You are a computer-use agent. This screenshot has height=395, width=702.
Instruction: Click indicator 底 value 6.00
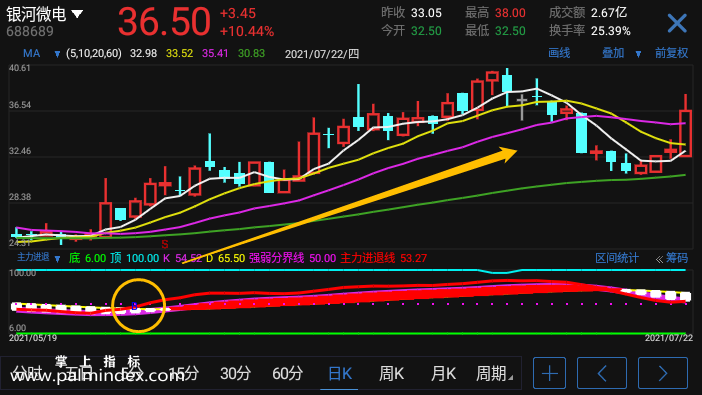[x=95, y=258]
